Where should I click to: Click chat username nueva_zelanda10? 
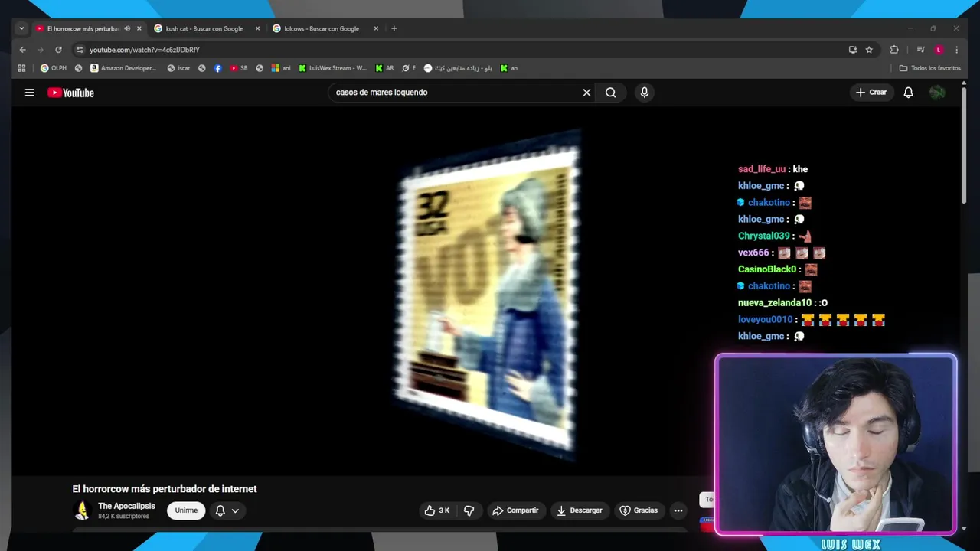click(x=775, y=303)
